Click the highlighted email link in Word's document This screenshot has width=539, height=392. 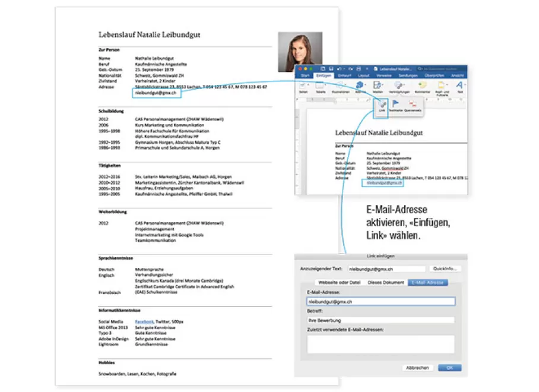(x=384, y=183)
